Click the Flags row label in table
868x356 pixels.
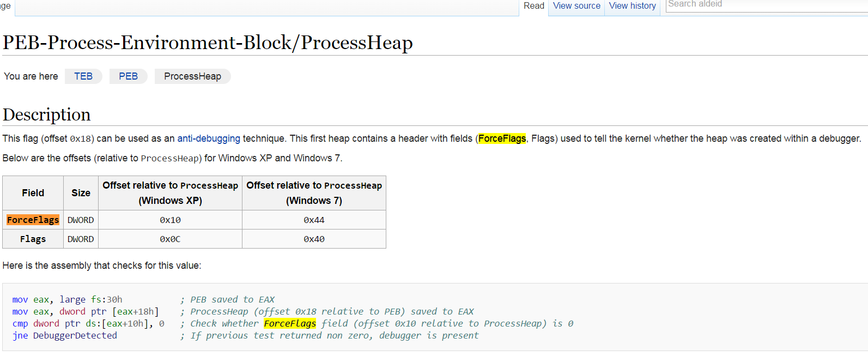click(x=33, y=239)
